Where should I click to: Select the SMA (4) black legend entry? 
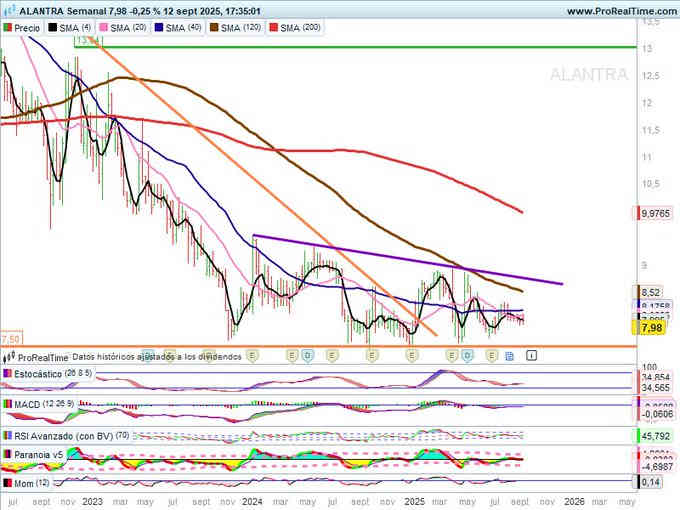[x=69, y=28]
